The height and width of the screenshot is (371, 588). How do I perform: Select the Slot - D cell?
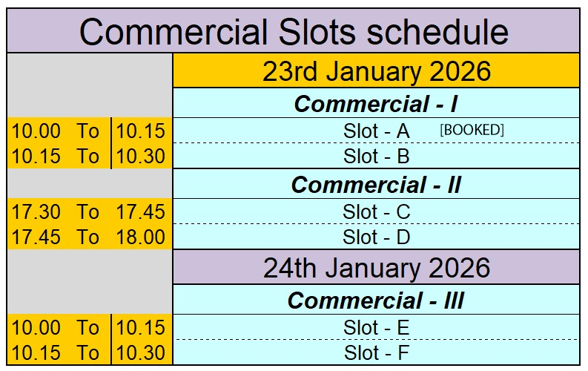(376, 237)
